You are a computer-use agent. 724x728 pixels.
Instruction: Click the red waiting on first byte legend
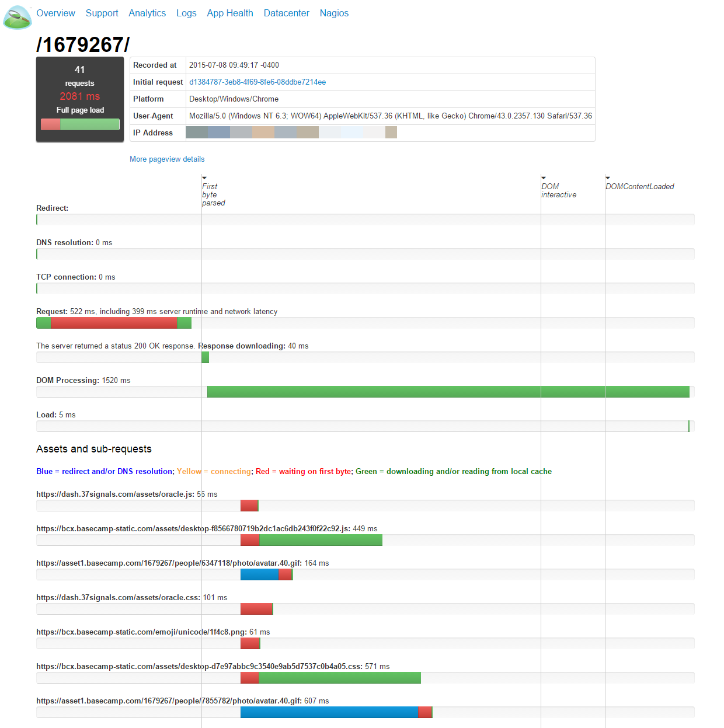tap(304, 472)
